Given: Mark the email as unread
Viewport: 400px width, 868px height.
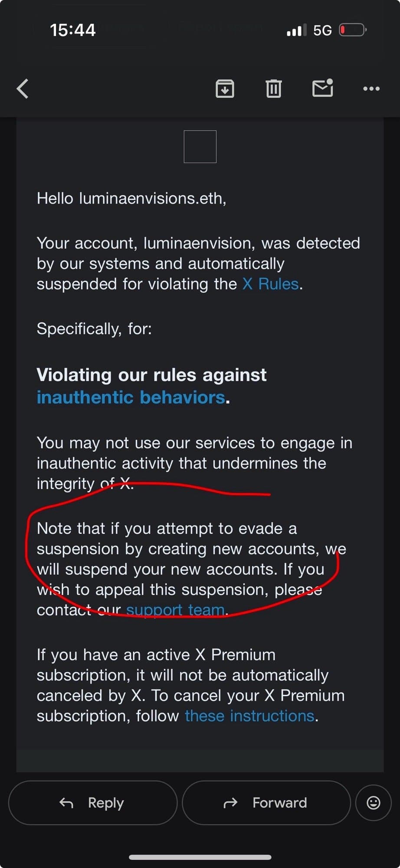Looking at the screenshot, I should [x=322, y=88].
